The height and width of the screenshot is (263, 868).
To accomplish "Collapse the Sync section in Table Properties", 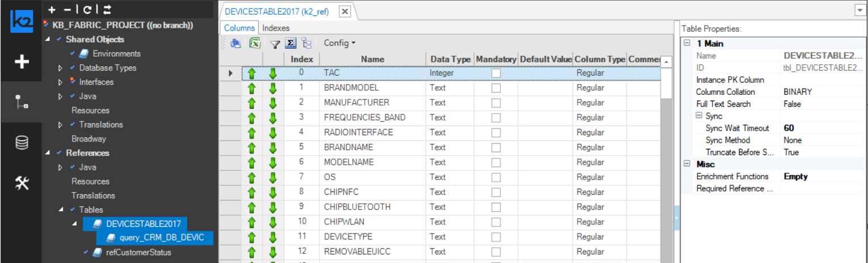I will click(698, 116).
